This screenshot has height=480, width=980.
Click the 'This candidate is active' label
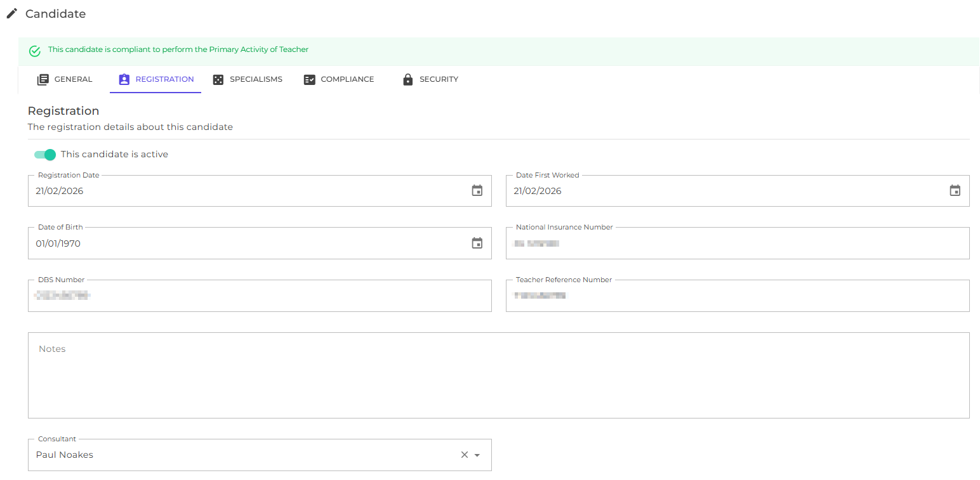pyautogui.click(x=114, y=154)
